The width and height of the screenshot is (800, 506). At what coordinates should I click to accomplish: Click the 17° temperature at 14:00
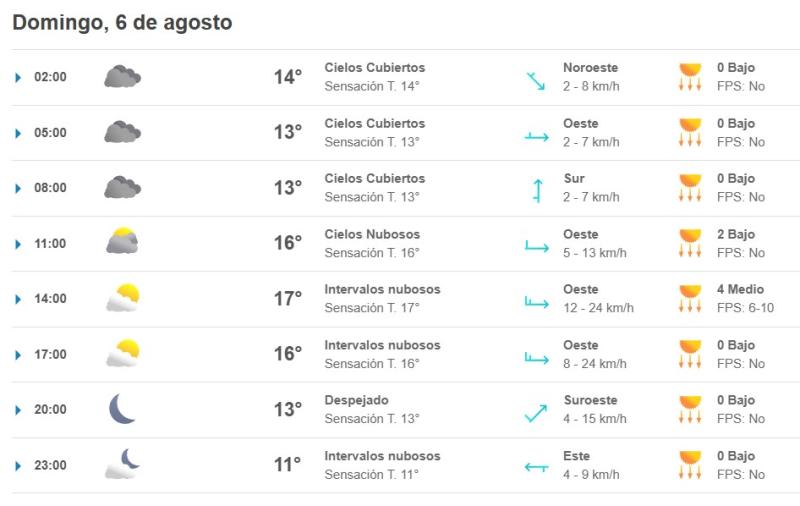pos(288,299)
